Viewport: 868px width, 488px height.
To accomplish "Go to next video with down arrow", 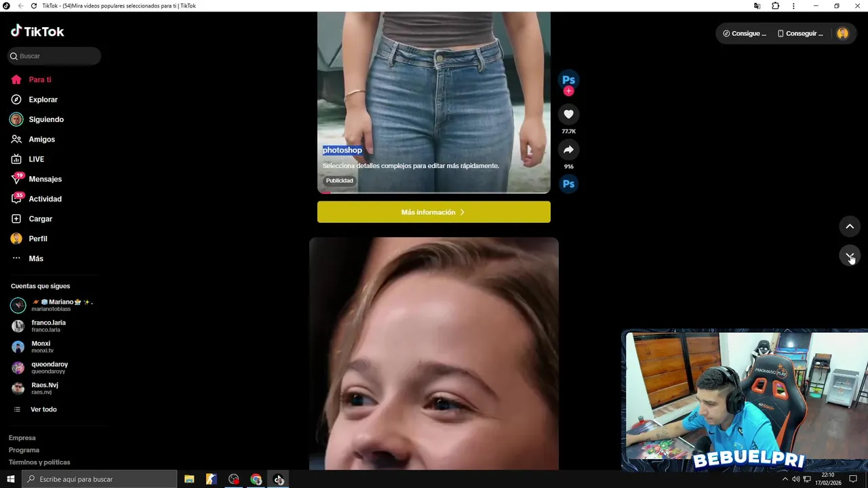I will click(850, 256).
